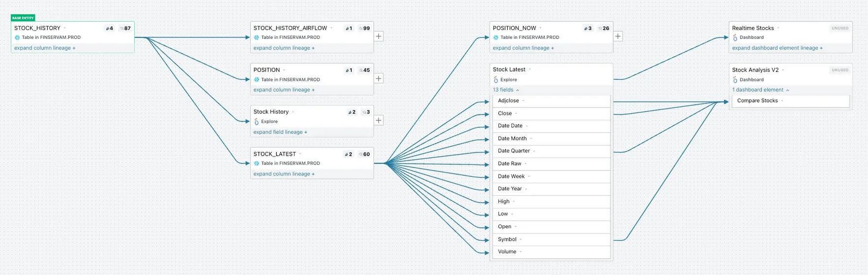The height and width of the screenshot is (275, 868).
Task: Select the Date Week field row
Action: pos(552,176)
